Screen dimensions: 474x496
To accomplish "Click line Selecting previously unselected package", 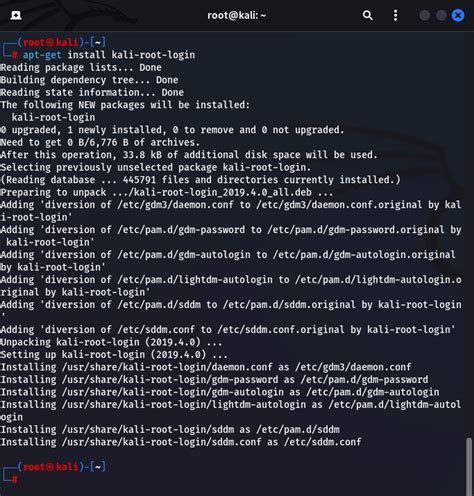I will [x=155, y=167].
